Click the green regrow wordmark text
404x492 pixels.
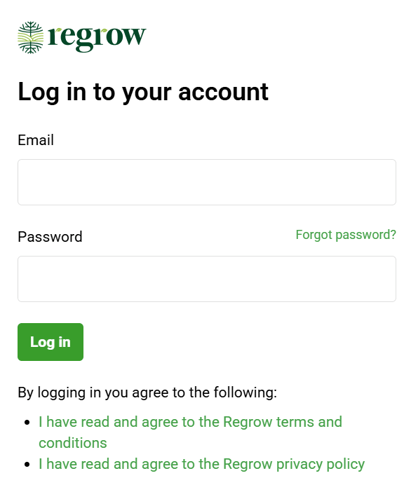point(97,38)
